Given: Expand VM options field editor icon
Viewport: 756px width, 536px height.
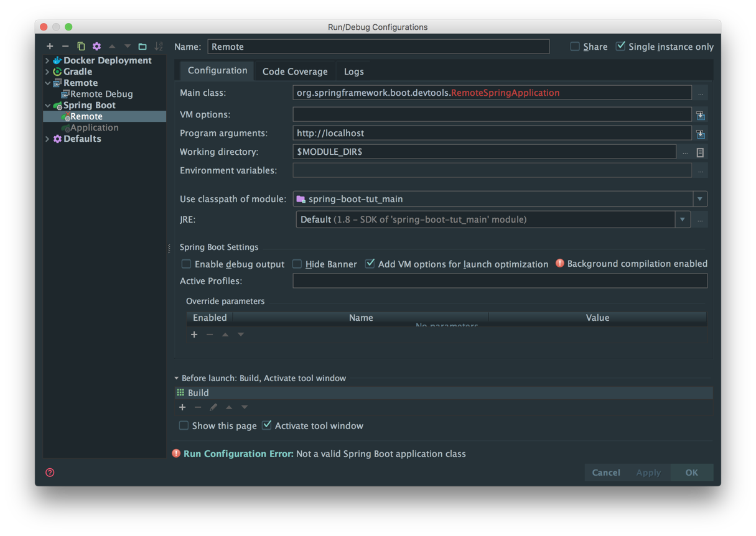Looking at the screenshot, I should (701, 115).
